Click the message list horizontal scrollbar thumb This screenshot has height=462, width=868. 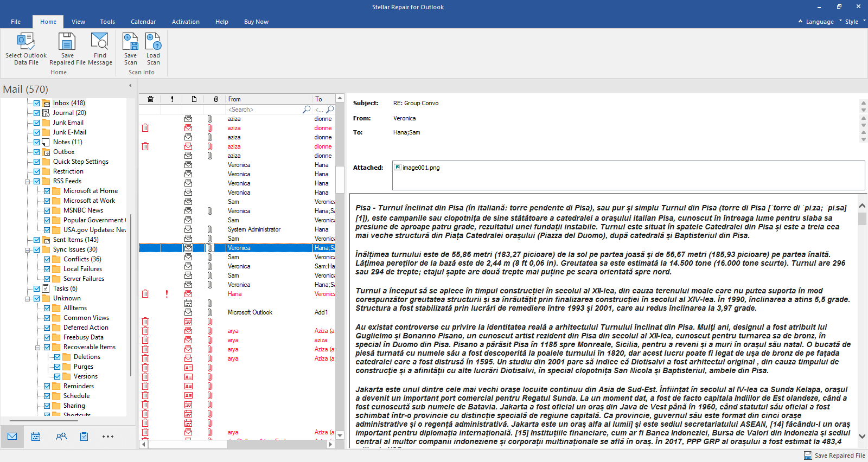pyautogui.click(x=187, y=444)
